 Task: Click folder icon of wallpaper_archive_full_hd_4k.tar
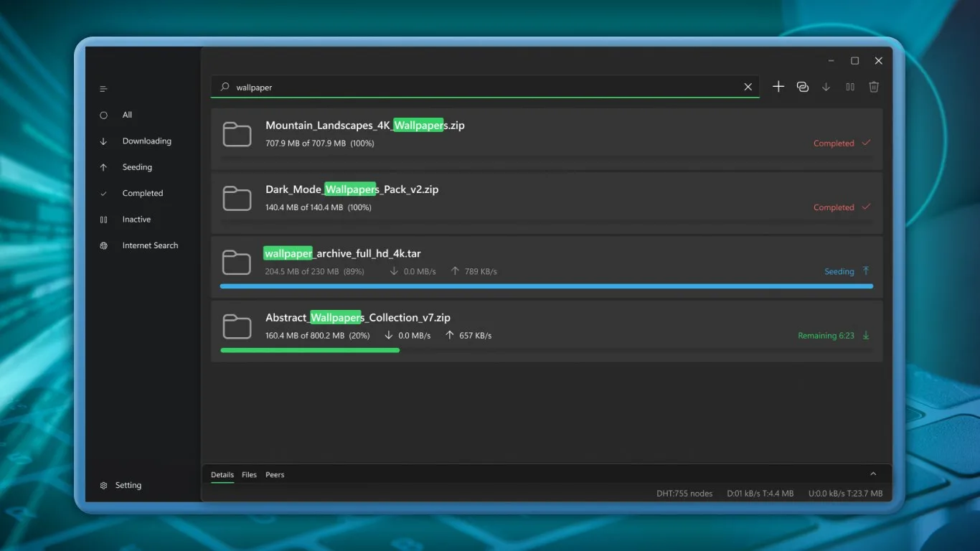click(237, 263)
